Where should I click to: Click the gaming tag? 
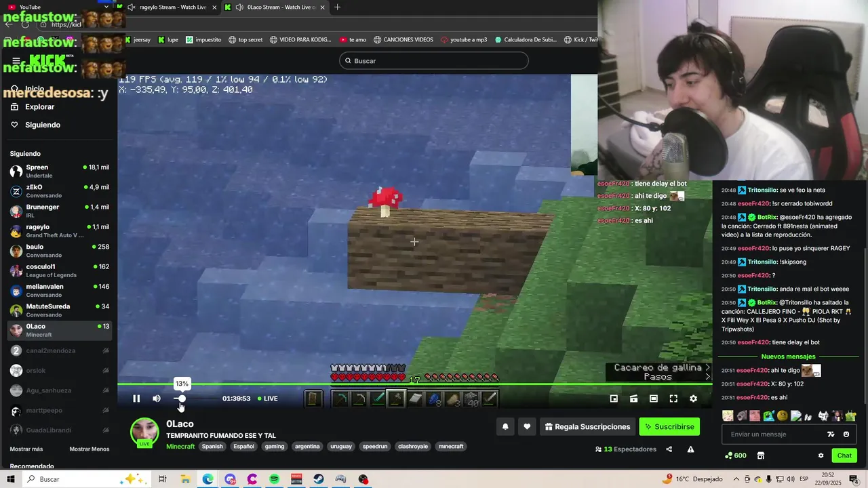275,447
